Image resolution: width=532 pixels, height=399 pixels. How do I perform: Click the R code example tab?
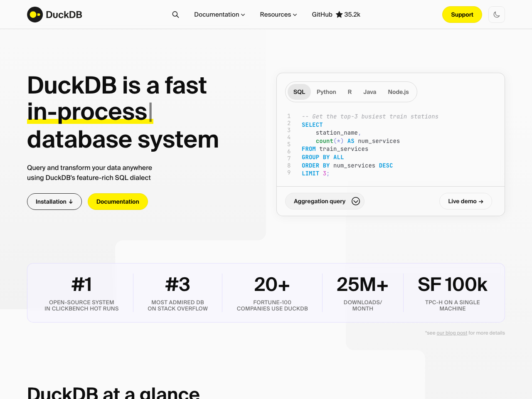point(350,91)
